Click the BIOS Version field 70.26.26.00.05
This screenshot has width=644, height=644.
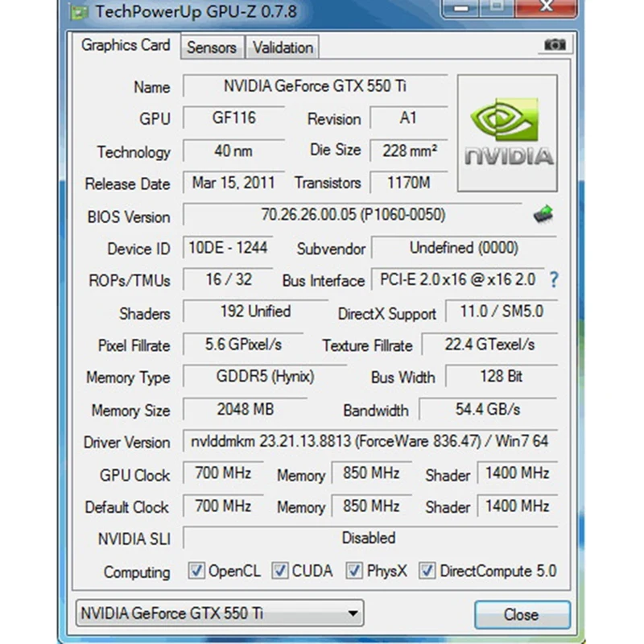point(353,214)
